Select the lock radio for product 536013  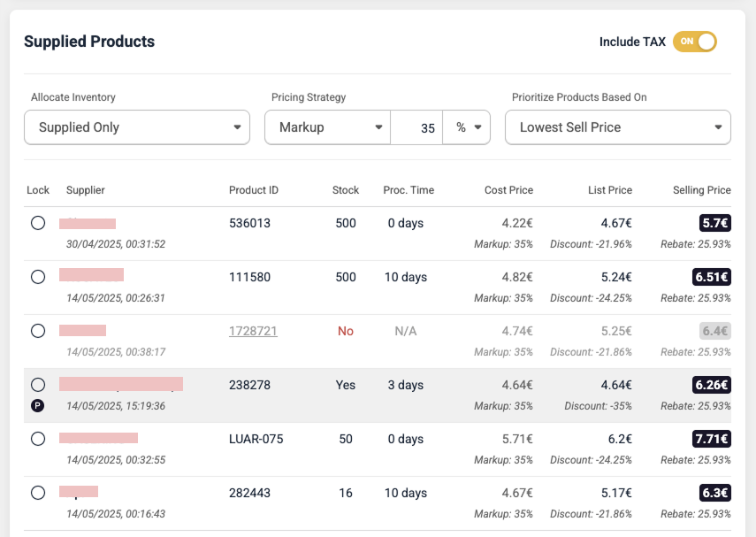[38, 223]
